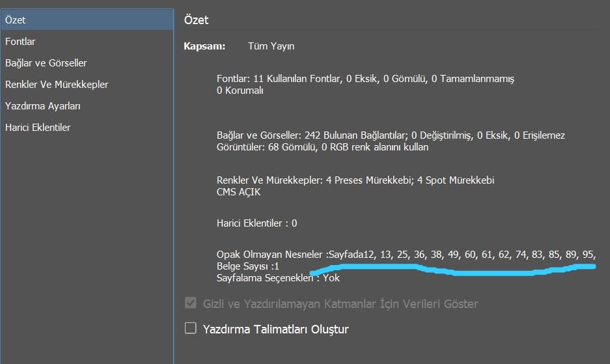Click the Görüntüler: 68 Gömülü line
This screenshot has width=610, height=364.
click(322, 147)
